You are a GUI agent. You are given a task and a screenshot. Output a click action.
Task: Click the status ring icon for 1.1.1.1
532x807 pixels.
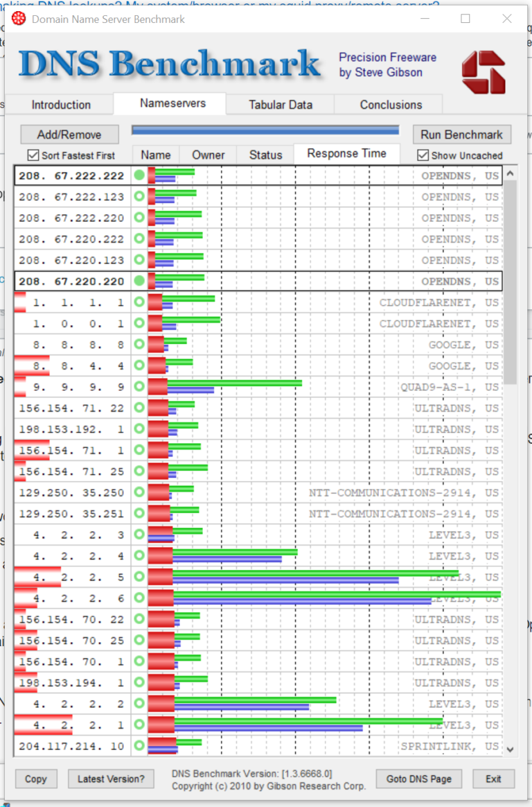139,302
